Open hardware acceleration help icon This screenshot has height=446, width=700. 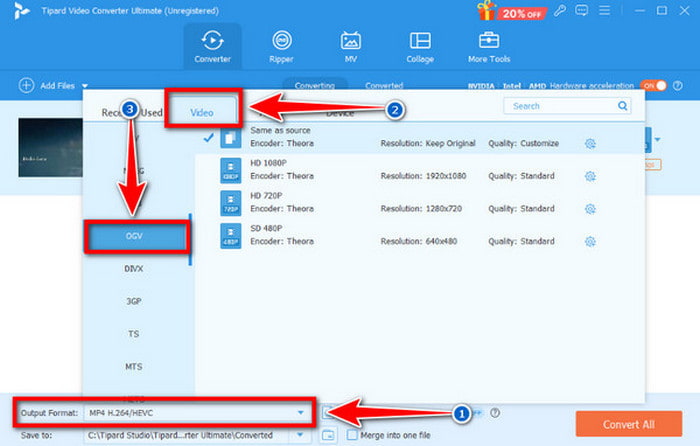pyautogui.click(x=678, y=85)
